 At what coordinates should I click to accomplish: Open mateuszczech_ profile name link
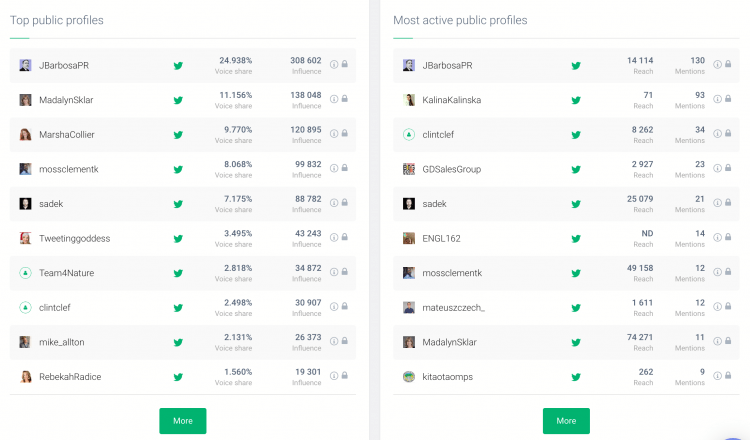[x=453, y=308]
